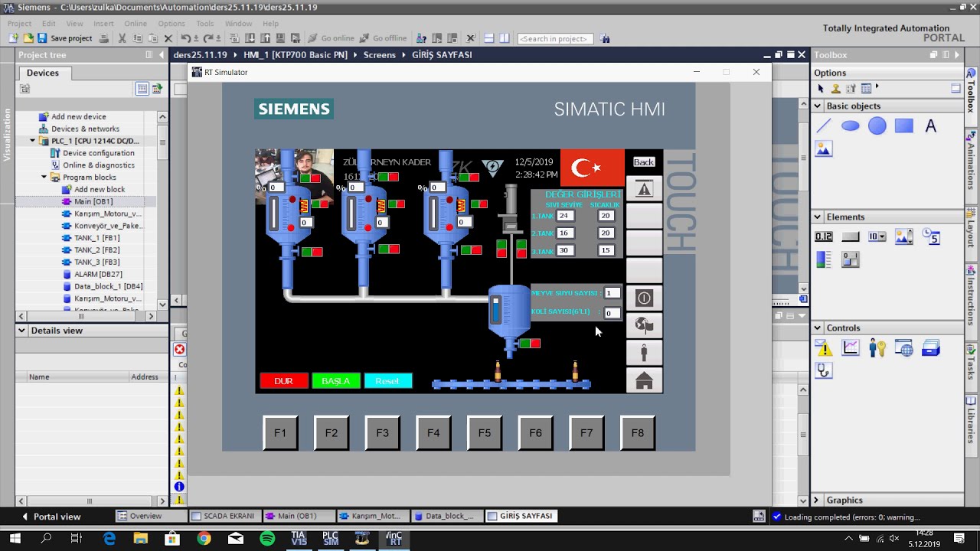Collapse the Project tree panel arrow

point(162,55)
